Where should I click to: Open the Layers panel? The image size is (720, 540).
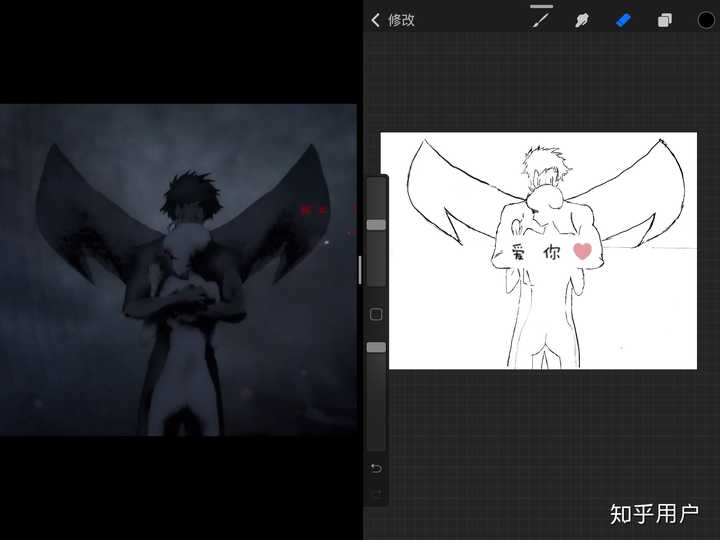[664, 20]
